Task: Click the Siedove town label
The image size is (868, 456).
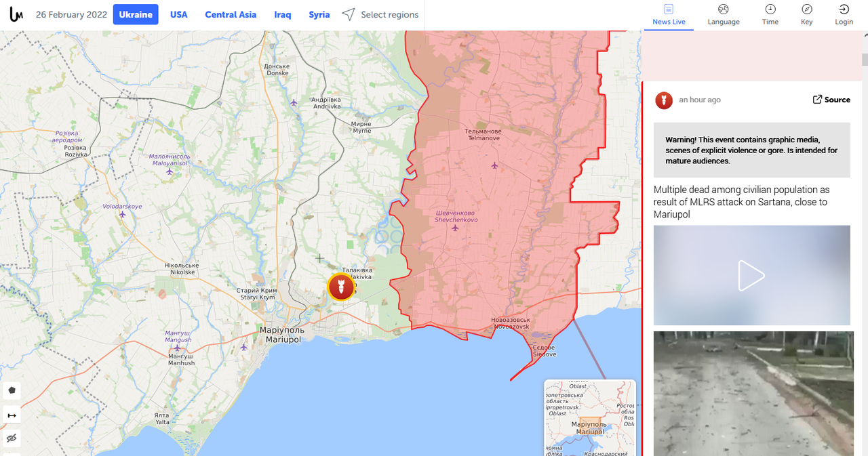Action: (x=544, y=351)
